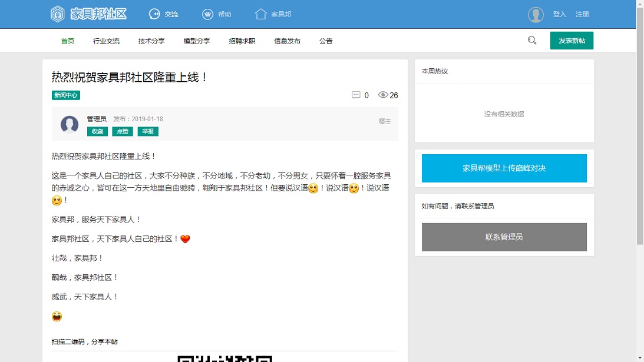The width and height of the screenshot is (644, 362).
Task: Click 发表新帖 button
Action: click(572, 41)
